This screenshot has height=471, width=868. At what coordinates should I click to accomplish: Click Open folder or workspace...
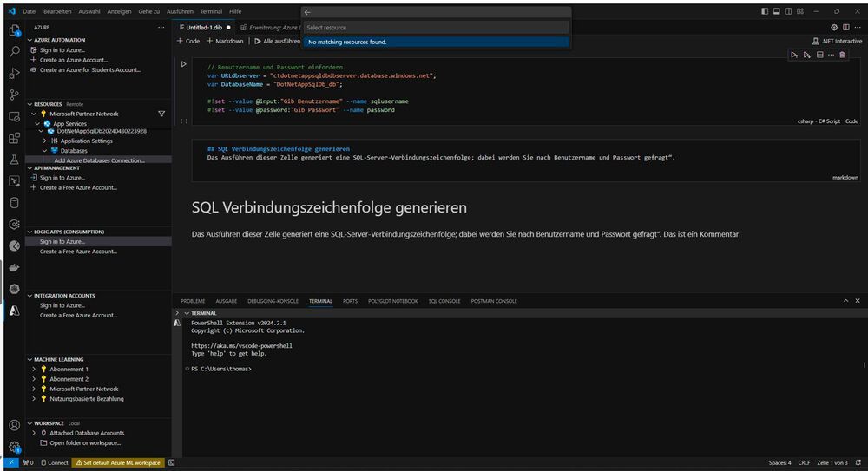(85, 442)
